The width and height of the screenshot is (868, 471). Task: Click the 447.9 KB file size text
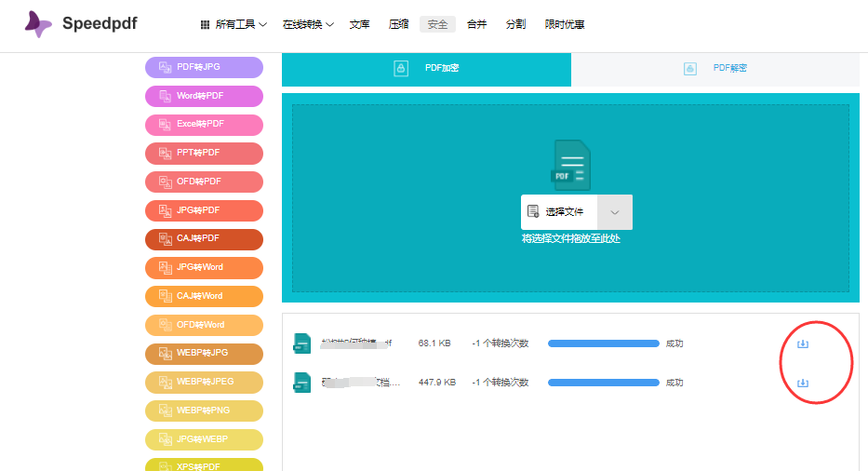coord(437,383)
